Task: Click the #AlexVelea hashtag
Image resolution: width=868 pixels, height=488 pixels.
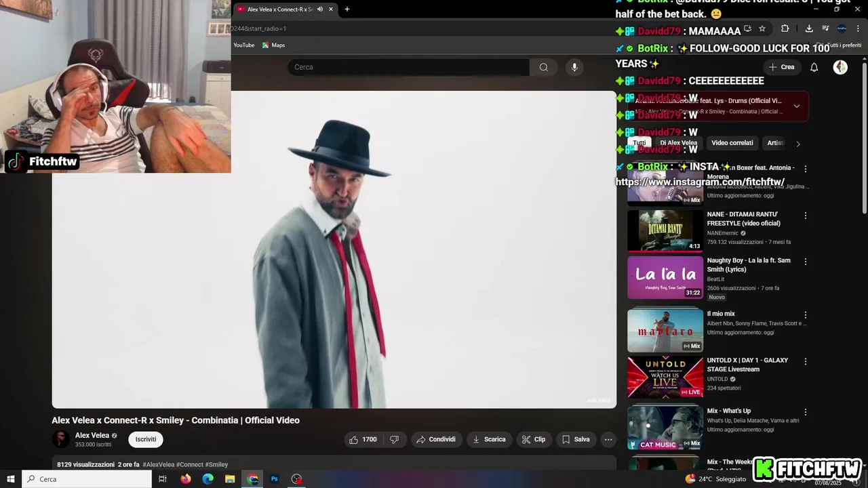Action: (x=158, y=465)
